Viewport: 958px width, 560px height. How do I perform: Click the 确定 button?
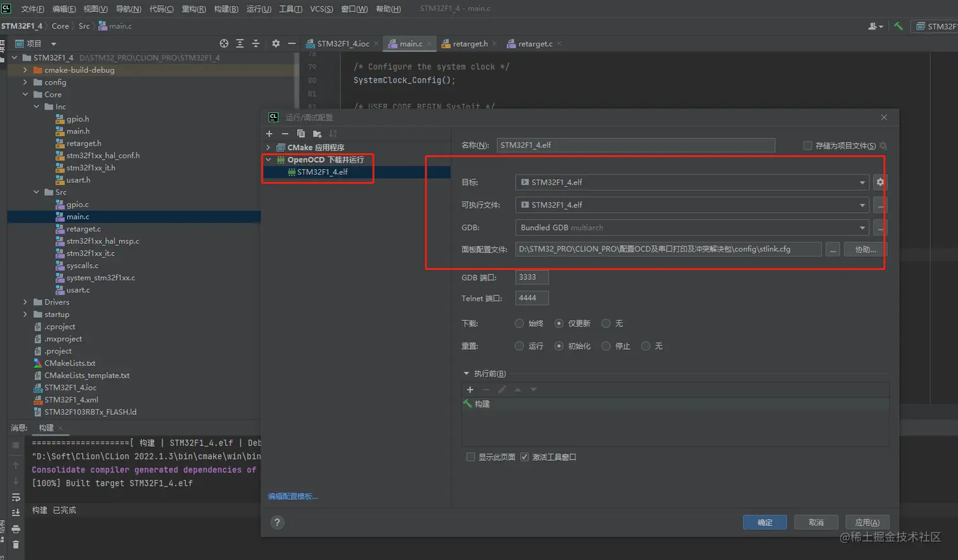coord(765,523)
